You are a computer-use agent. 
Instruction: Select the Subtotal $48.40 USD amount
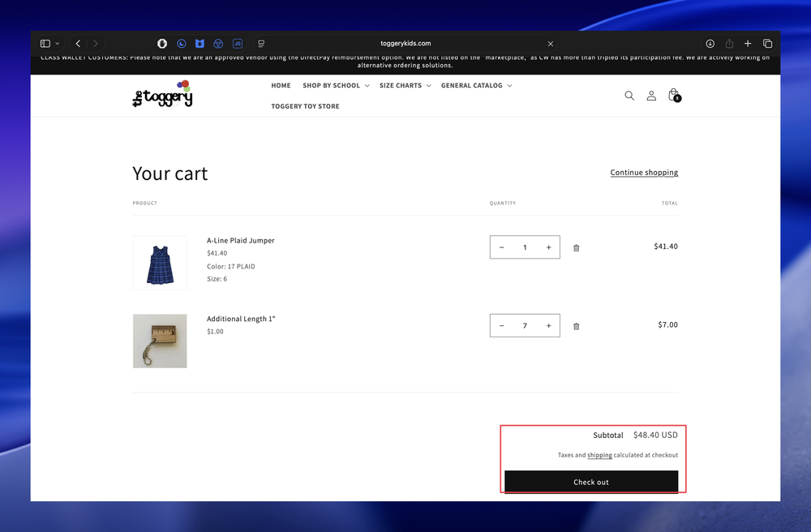pyautogui.click(x=655, y=435)
